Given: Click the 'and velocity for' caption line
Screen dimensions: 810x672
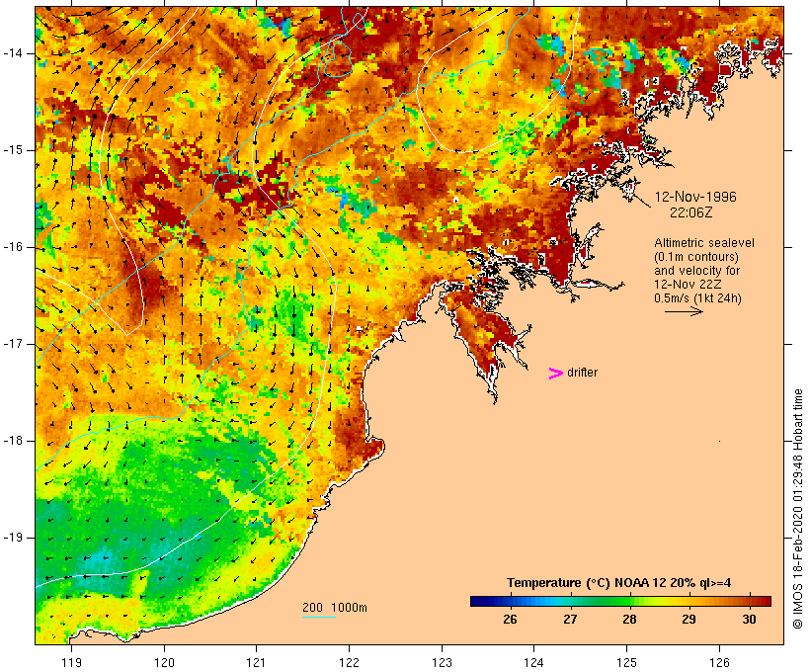Looking at the screenshot, I should point(696,271).
